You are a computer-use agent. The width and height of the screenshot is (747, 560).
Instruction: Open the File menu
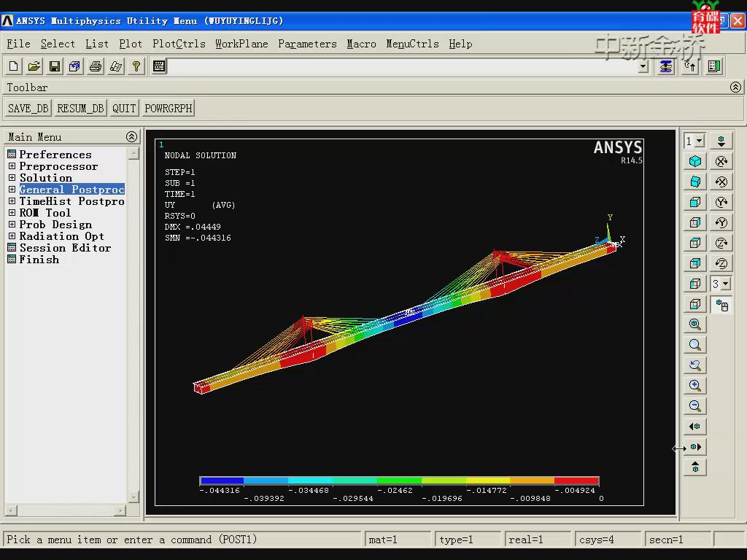[18, 44]
